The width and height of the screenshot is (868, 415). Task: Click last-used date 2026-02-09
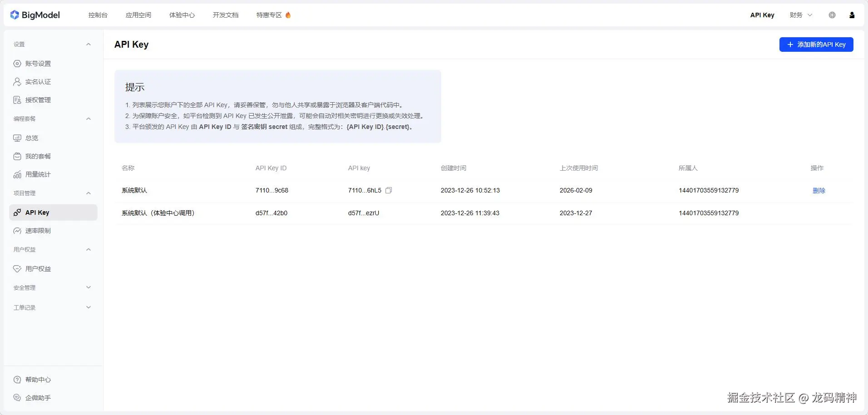(576, 190)
